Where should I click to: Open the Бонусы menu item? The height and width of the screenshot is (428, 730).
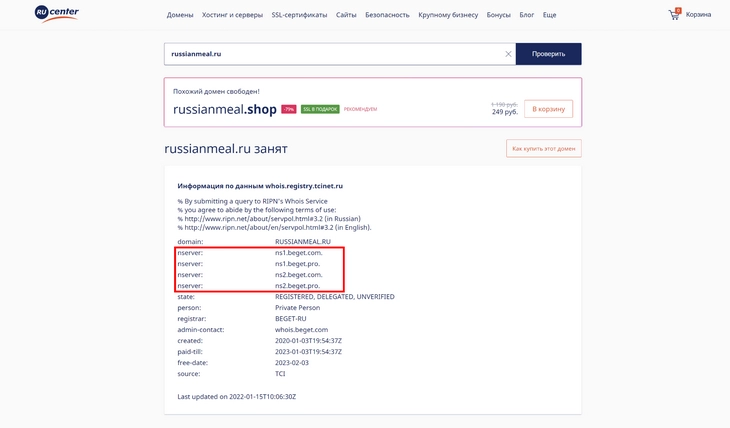pyautogui.click(x=499, y=15)
